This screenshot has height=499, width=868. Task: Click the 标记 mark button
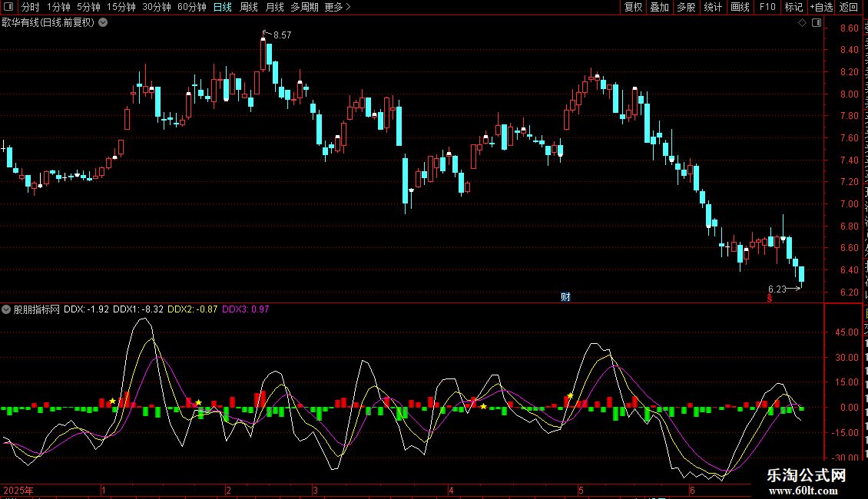click(793, 7)
